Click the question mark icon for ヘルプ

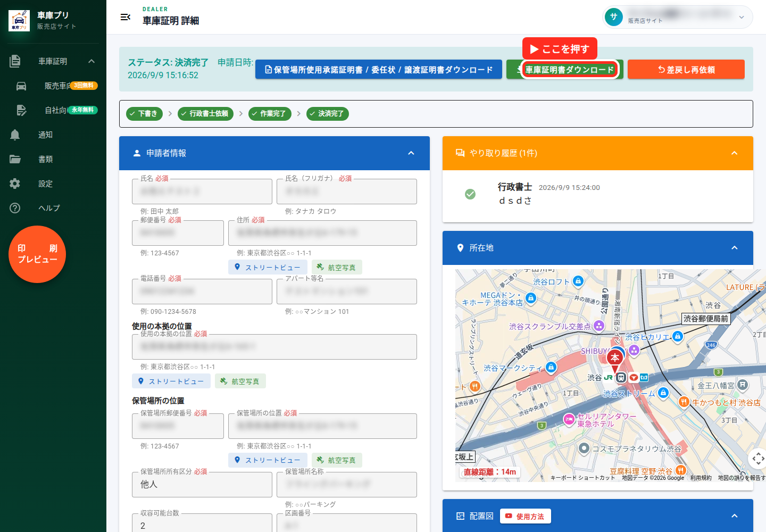pyautogui.click(x=15, y=208)
